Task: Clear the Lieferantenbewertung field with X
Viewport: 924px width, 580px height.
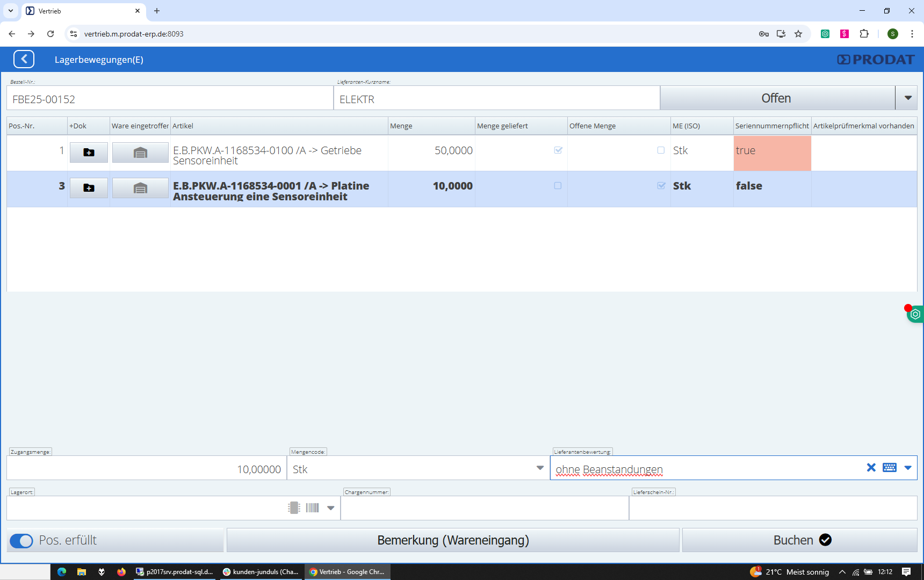Action: [871, 468]
